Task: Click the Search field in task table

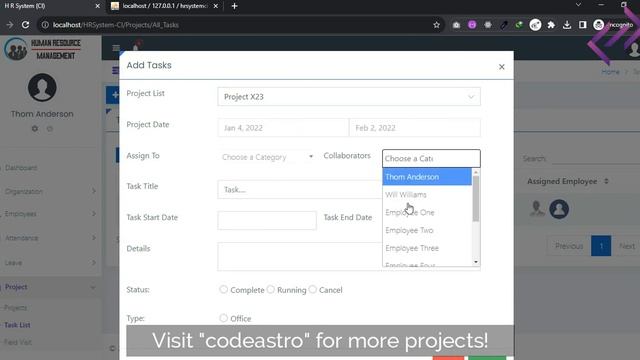Action: 596,158
